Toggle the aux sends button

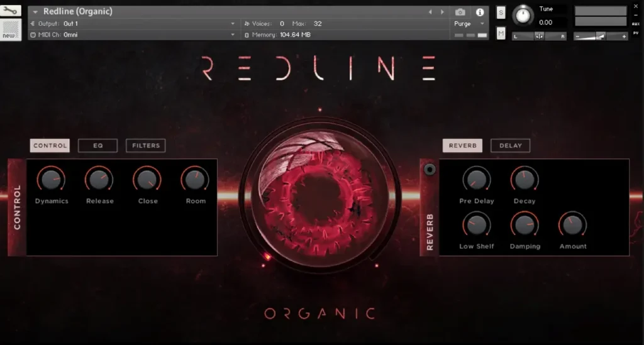(636, 24)
